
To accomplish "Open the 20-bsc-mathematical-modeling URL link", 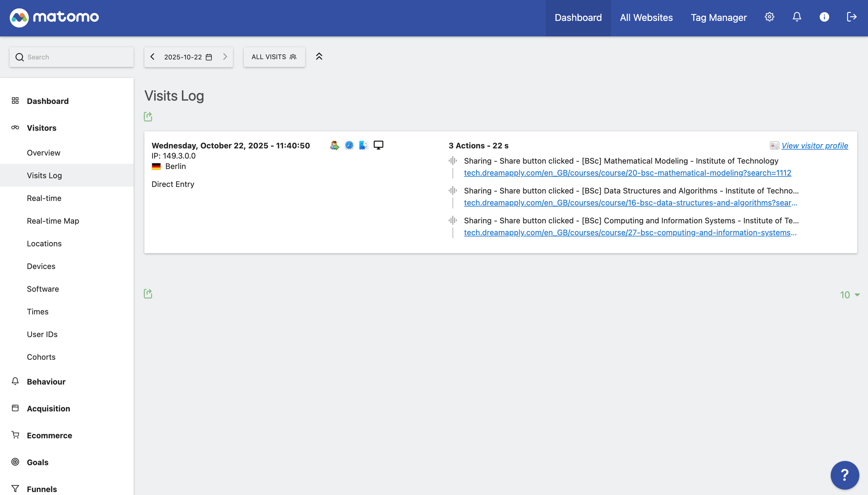I will pyautogui.click(x=627, y=173).
